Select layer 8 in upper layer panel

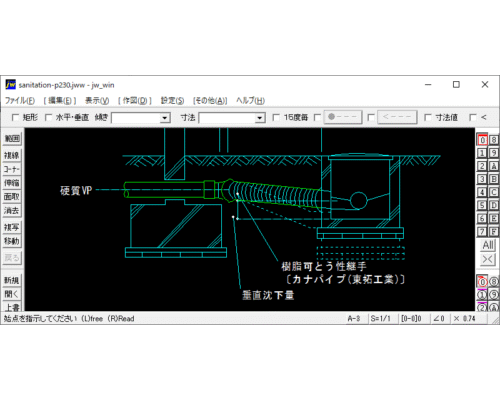[x=494, y=140]
